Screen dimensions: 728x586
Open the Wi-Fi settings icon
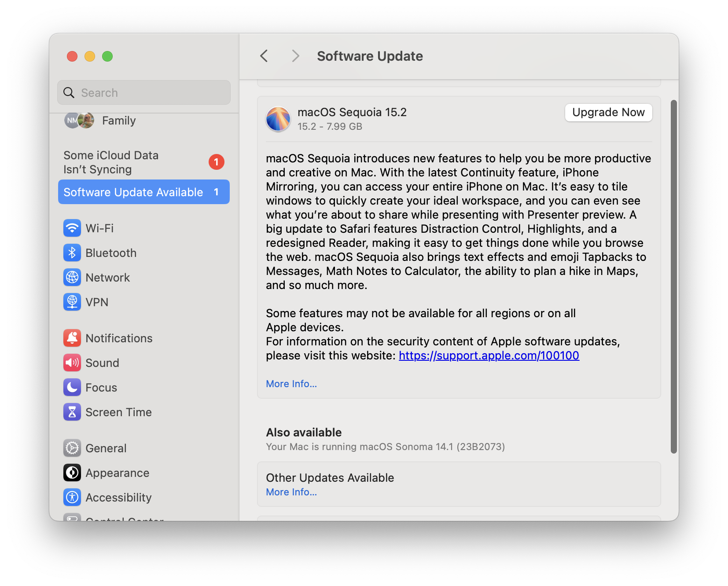pos(72,228)
